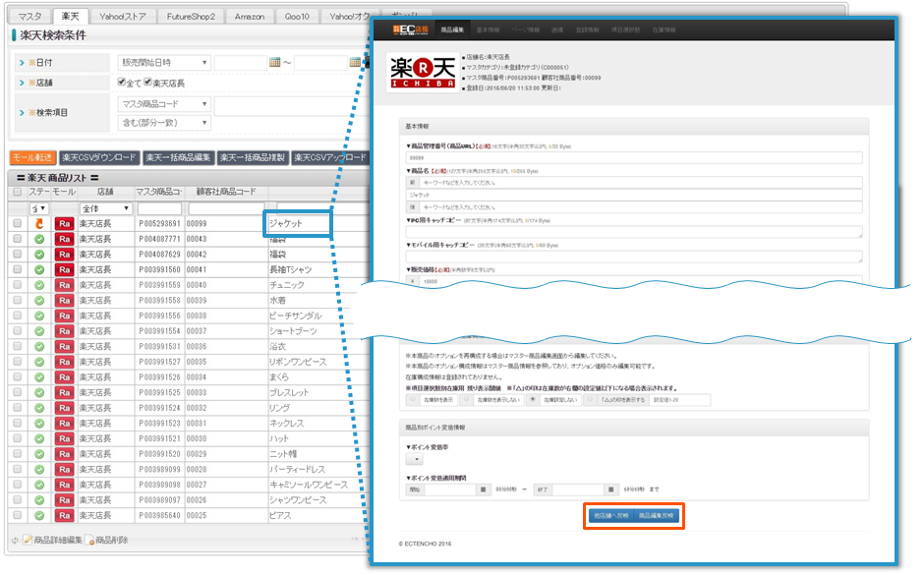Click the pencil icon for 商品詳細編集
This screenshot has width=924, height=575.
click(28, 540)
